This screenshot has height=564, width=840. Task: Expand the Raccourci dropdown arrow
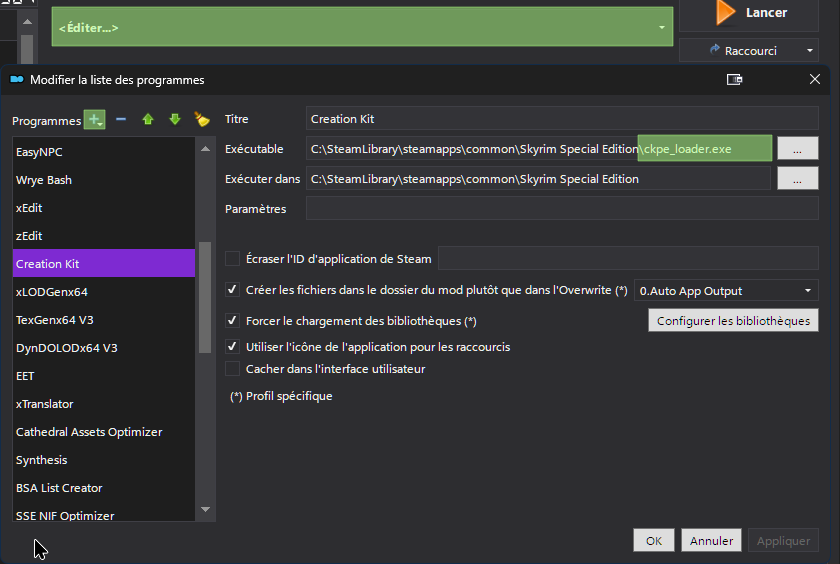coord(809,51)
